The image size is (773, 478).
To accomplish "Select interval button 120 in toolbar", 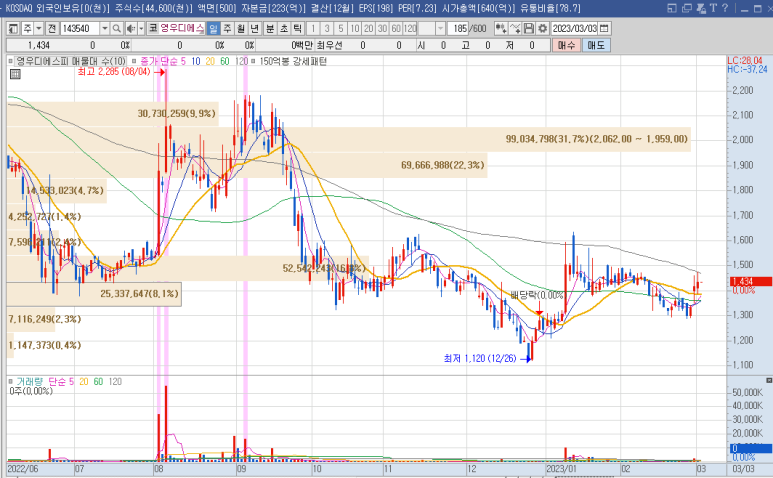I will [410, 29].
